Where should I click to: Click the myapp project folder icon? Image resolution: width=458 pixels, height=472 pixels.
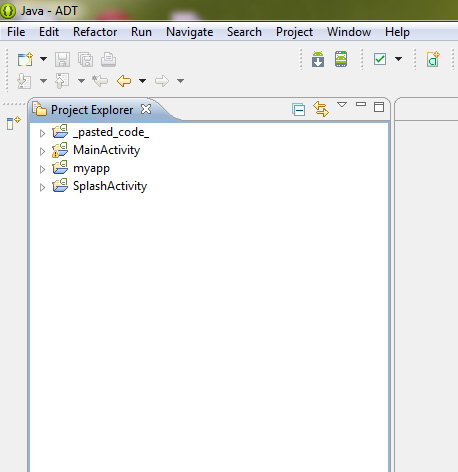[60, 167]
